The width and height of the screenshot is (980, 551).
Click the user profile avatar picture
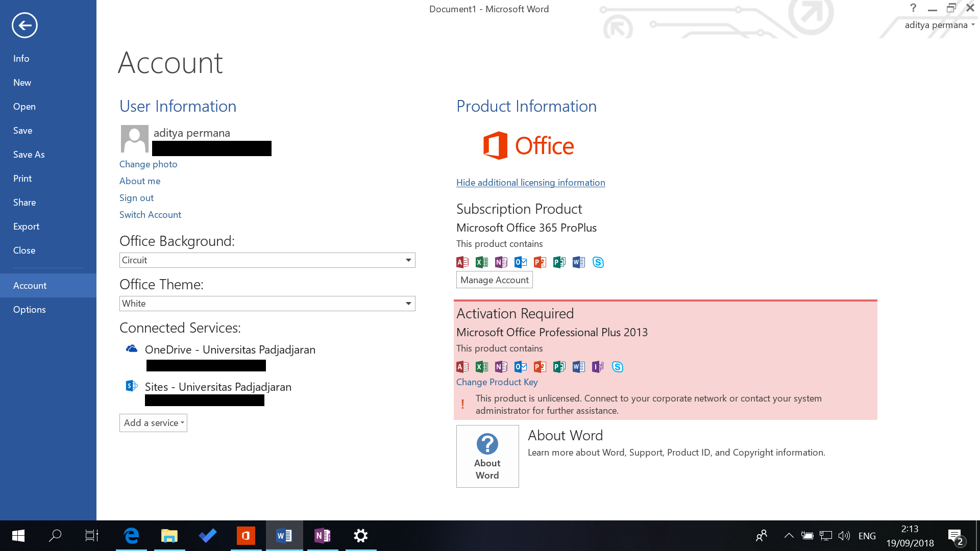pos(134,138)
